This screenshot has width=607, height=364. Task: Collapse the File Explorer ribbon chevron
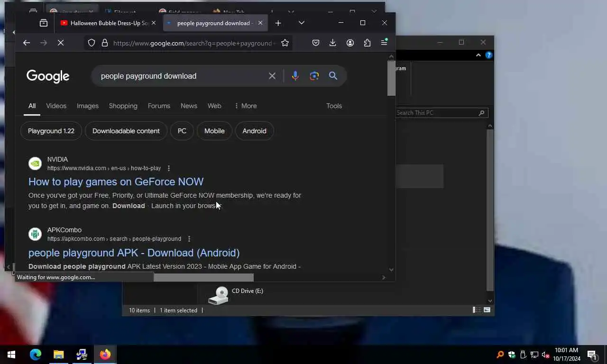point(478,55)
